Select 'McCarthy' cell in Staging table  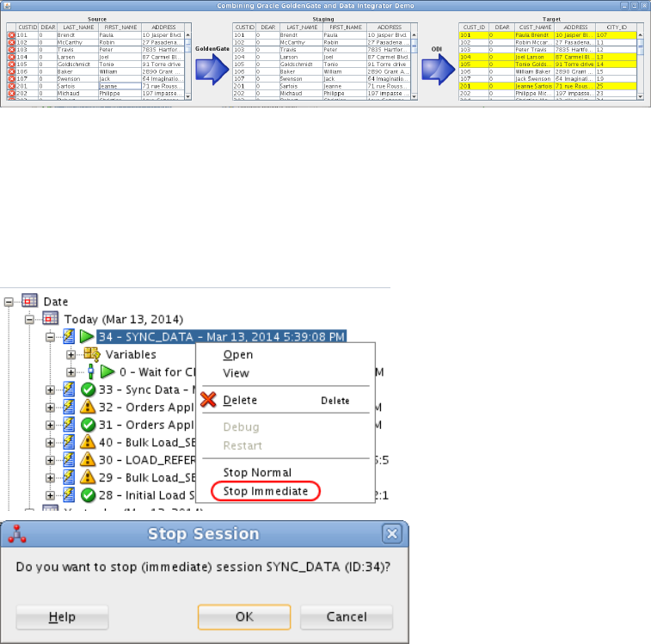[x=301, y=42]
